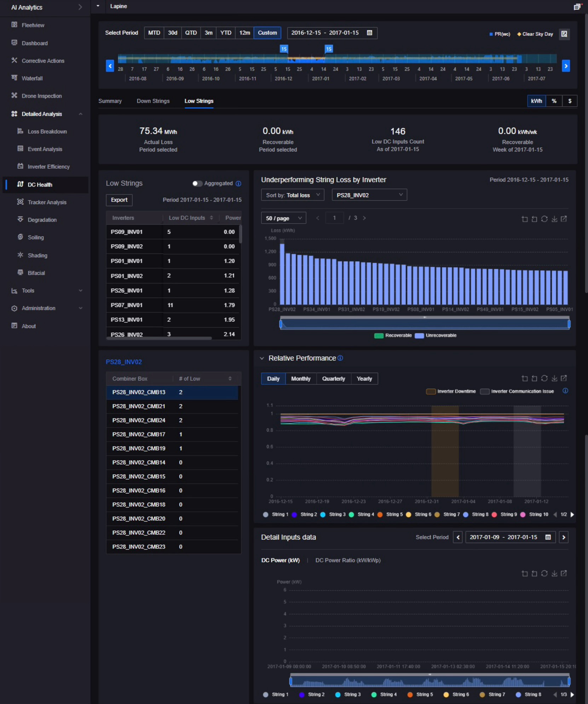This screenshot has height=704, width=588.
Task: Switch to the Summary tab
Action: tap(110, 101)
